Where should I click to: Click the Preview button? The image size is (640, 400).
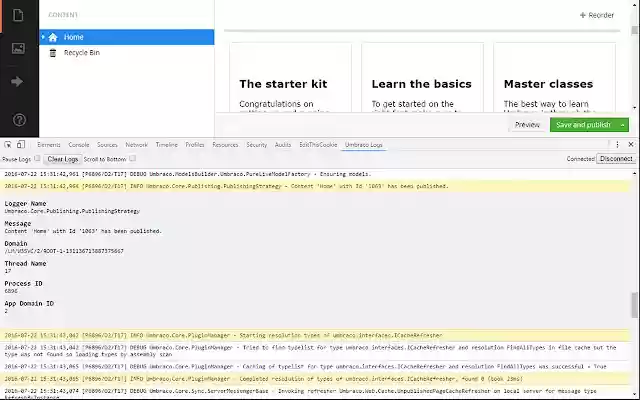point(527,125)
